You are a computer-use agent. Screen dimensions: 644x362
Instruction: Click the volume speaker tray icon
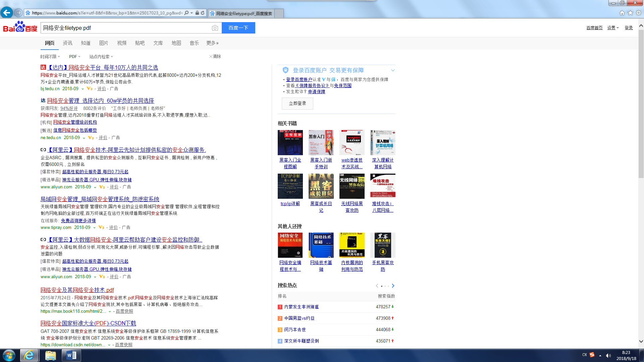pos(608,356)
